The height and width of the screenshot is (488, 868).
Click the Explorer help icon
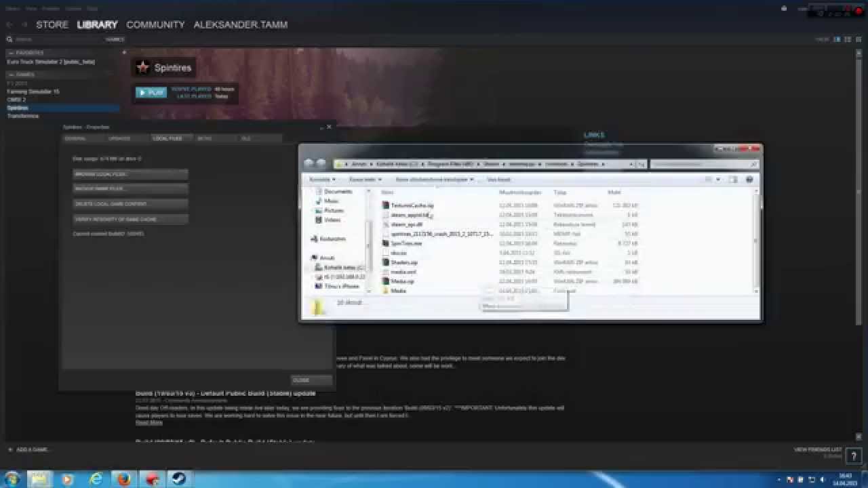(x=749, y=180)
